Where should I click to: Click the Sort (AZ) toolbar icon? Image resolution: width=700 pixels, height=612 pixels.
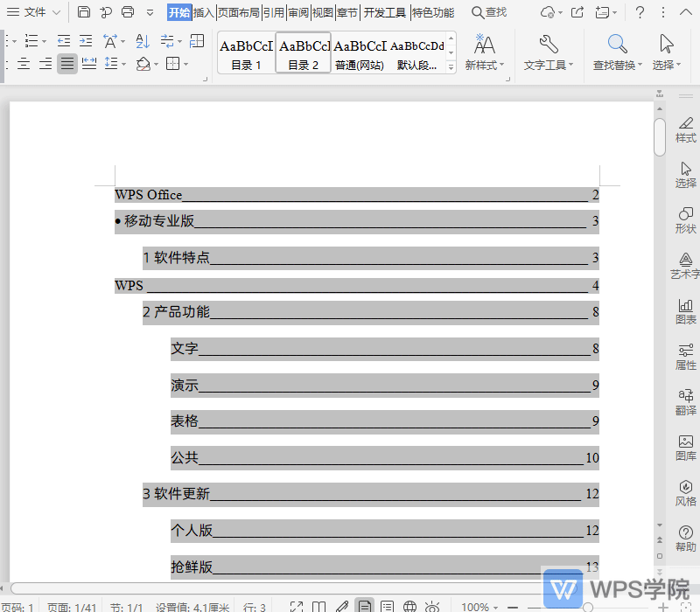point(142,41)
